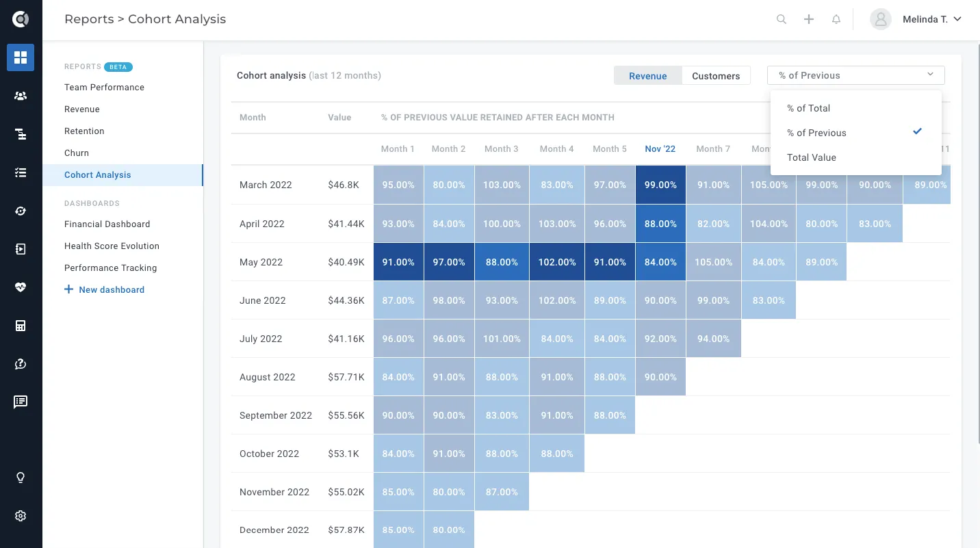Select Total Value option
This screenshot has width=980, height=548.
tap(856, 157)
